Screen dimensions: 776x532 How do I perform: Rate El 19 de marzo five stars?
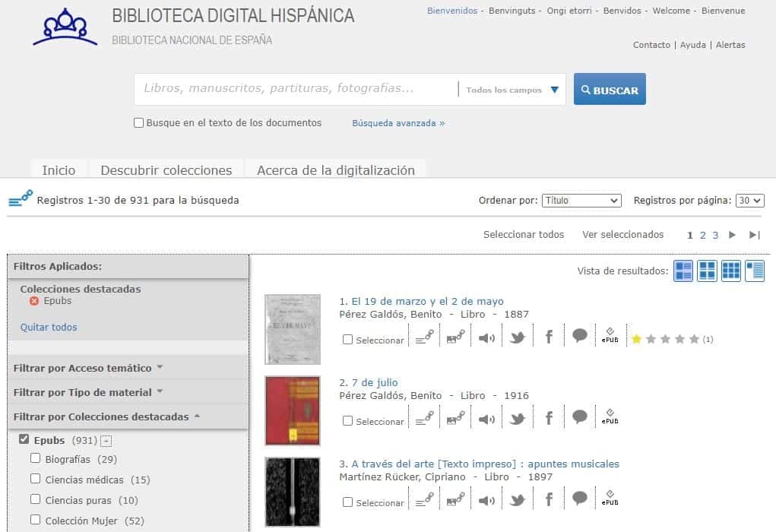point(695,339)
